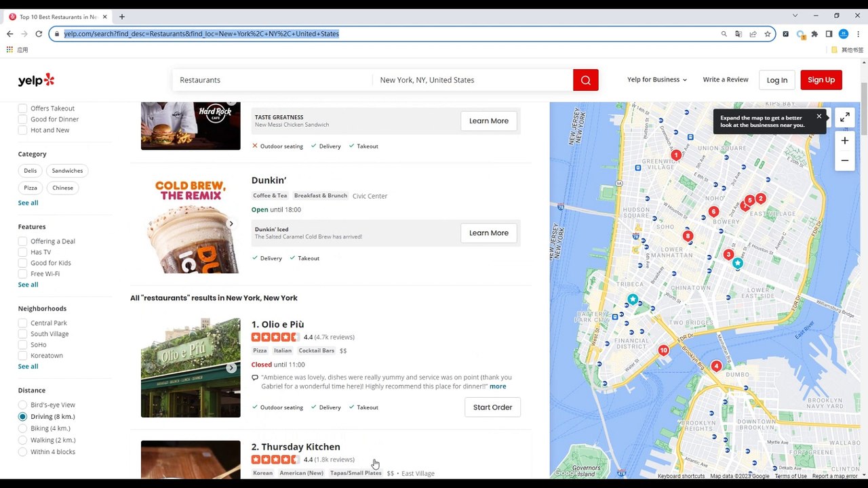The height and width of the screenshot is (488, 868).
Task: Select map pin number 8
Action: [688, 237]
